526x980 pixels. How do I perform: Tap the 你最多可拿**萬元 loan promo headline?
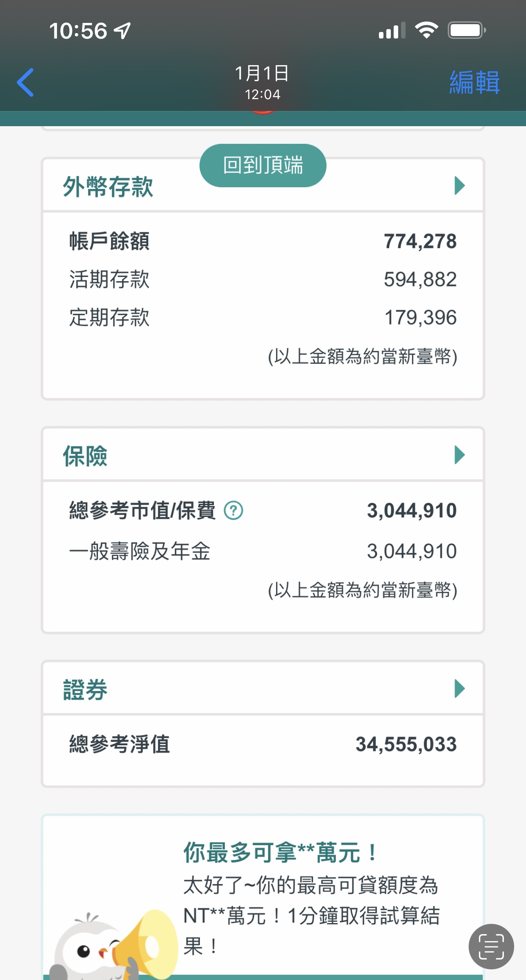tap(281, 853)
